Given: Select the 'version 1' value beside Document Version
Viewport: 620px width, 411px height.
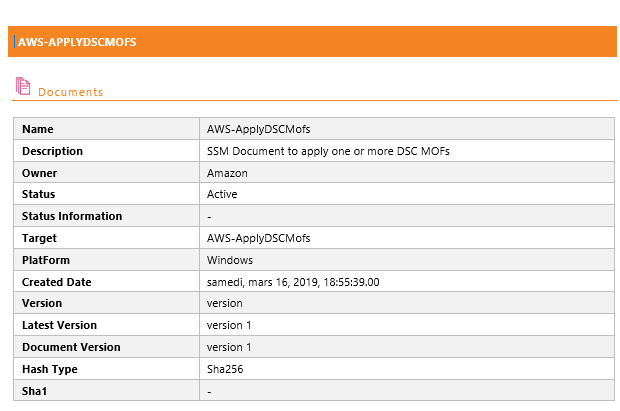Looking at the screenshot, I should (x=229, y=347).
